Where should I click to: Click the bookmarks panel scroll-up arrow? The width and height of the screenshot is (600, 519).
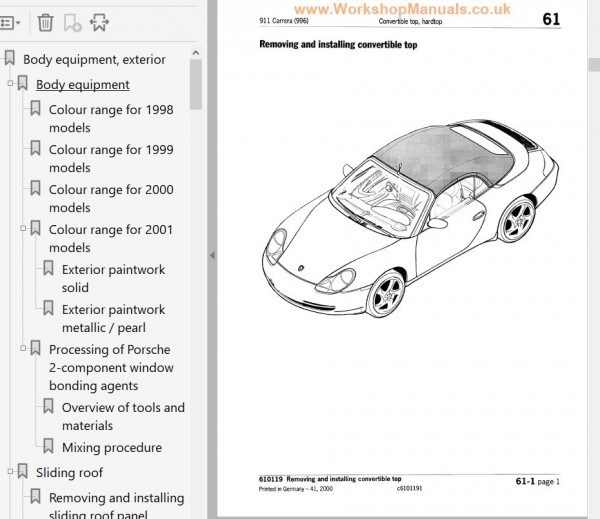click(x=196, y=53)
